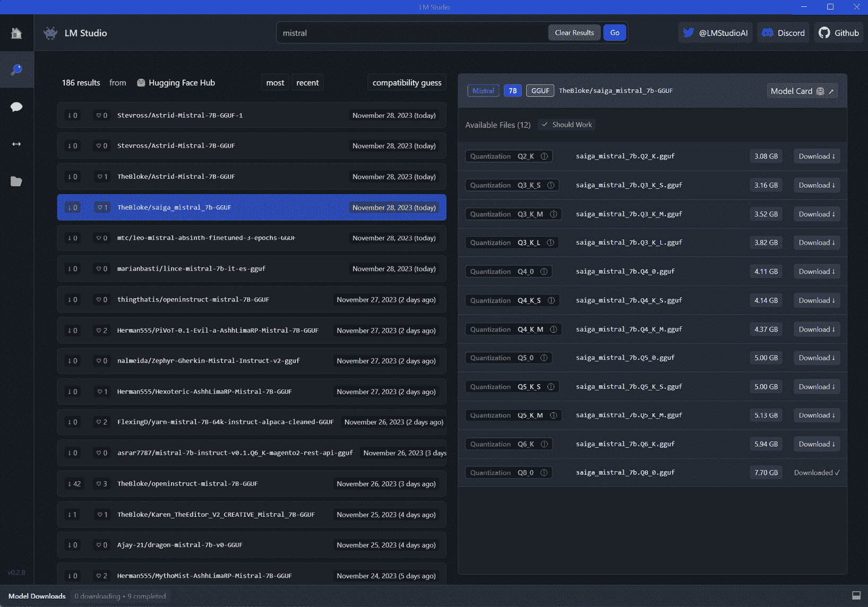Open Model Downloads status bar label
Screen dimensions: 868x607
(37, 596)
